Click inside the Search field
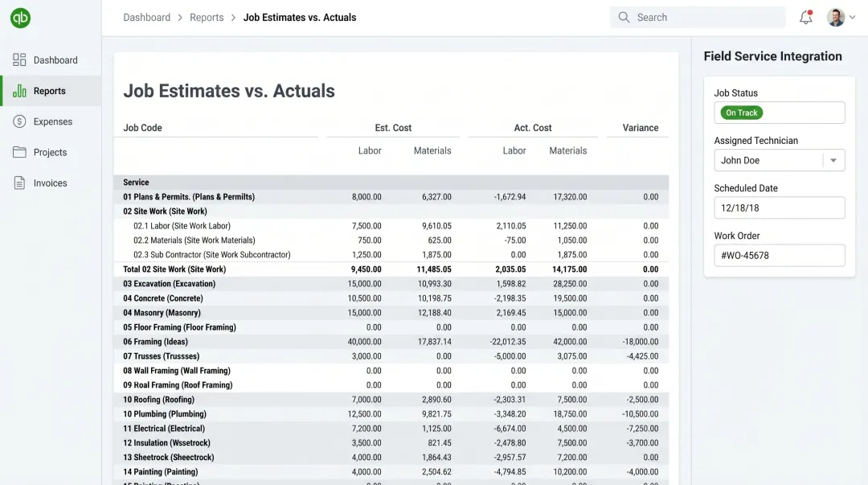This screenshot has width=868, height=485. pos(698,17)
